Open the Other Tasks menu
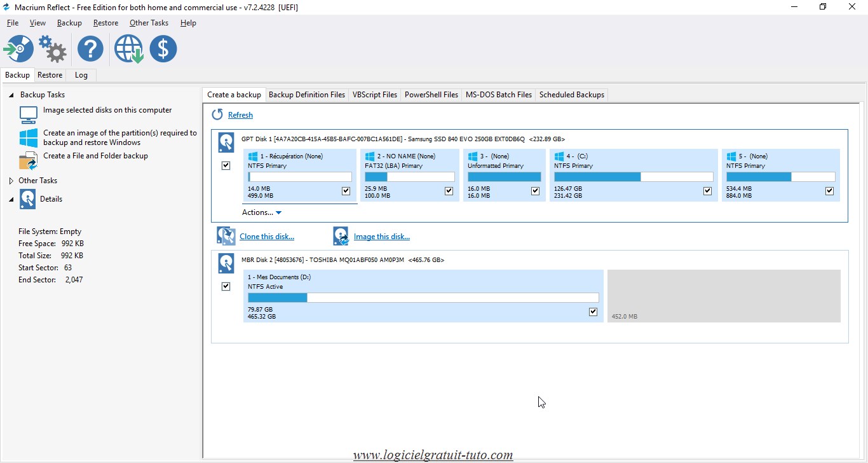 click(149, 23)
